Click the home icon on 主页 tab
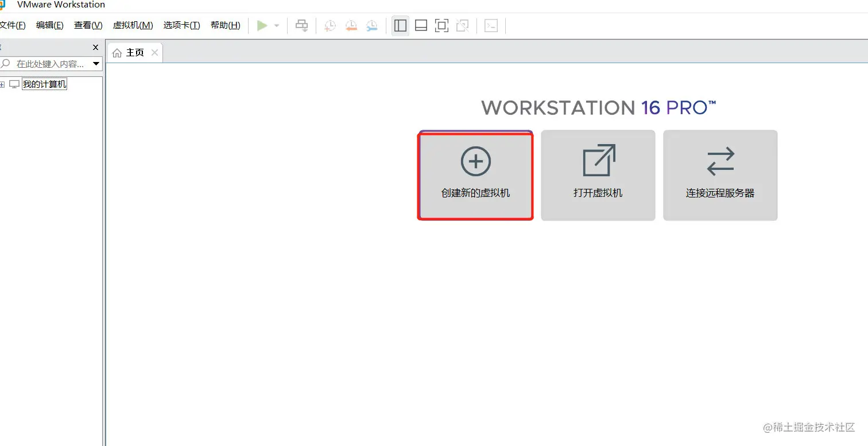The height and width of the screenshot is (446, 868). [117, 53]
